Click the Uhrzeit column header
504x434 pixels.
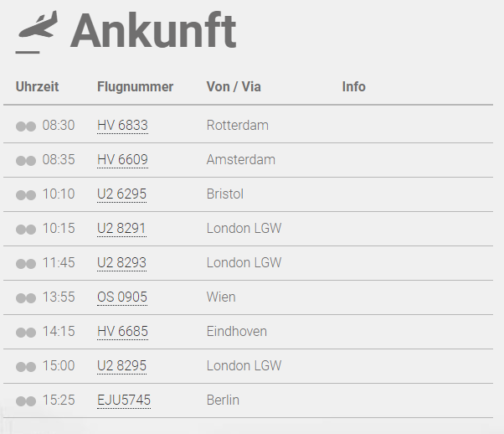38,87
